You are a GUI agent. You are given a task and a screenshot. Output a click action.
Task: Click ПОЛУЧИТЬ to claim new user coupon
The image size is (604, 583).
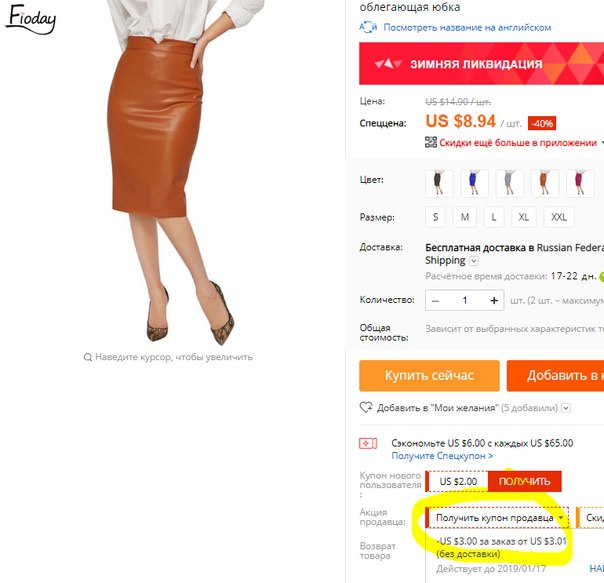click(524, 481)
